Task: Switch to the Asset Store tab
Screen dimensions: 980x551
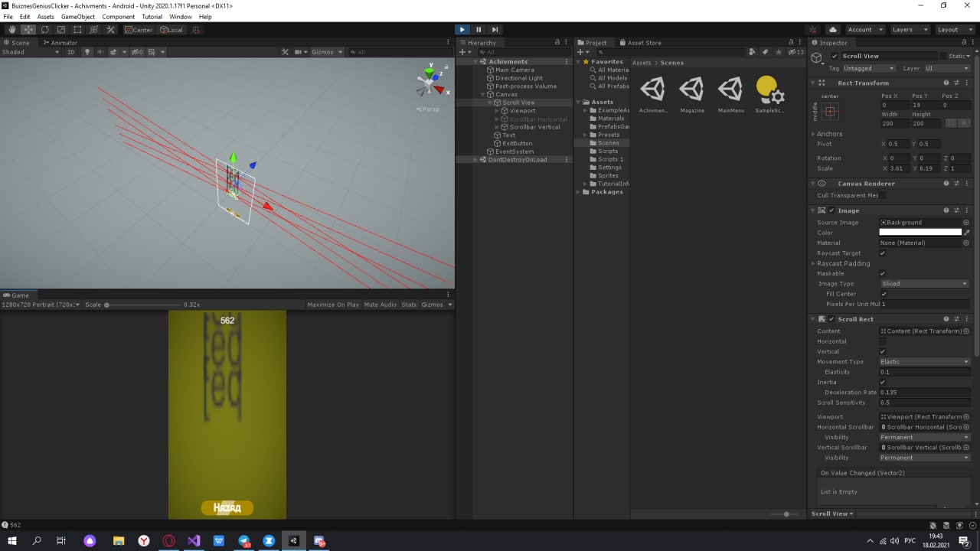Action: (x=641, y=43)
